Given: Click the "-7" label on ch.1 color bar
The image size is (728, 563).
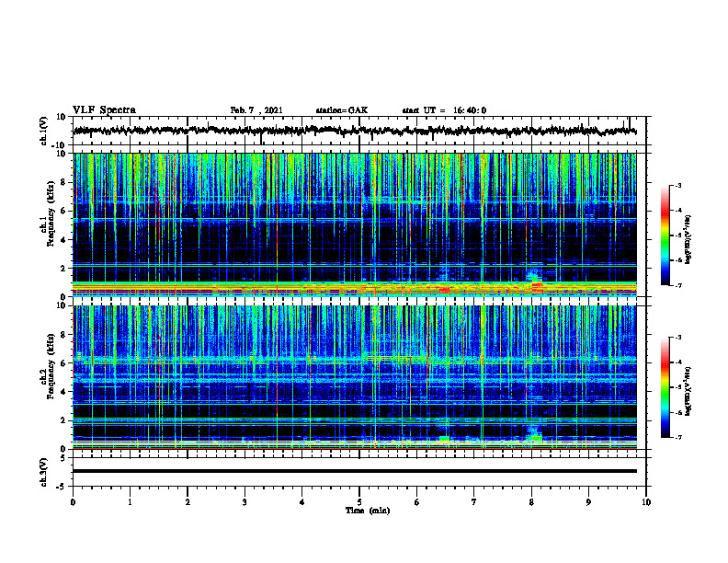Looking at the screenshot, I should pos(678,285).
